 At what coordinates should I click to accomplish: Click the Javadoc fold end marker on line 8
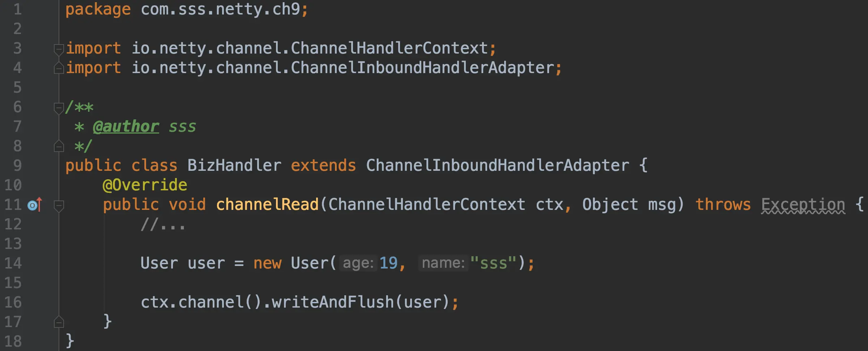tap(59, 146)
